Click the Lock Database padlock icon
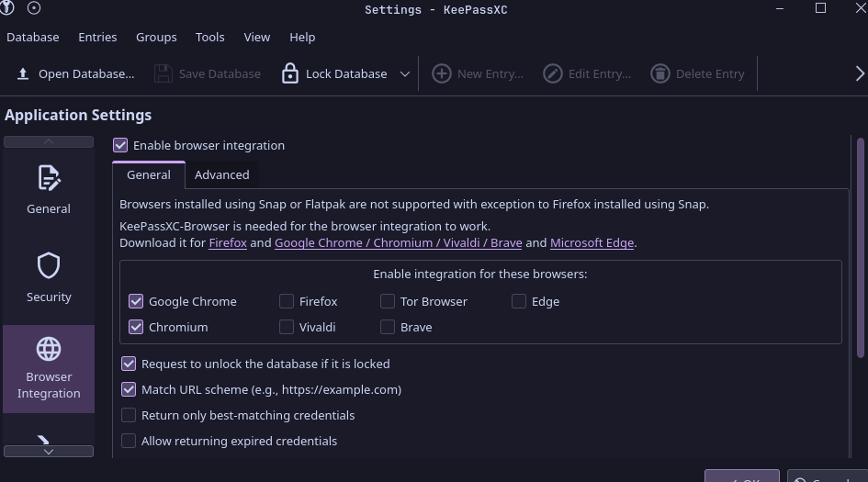868x482 pixels. 290,73
